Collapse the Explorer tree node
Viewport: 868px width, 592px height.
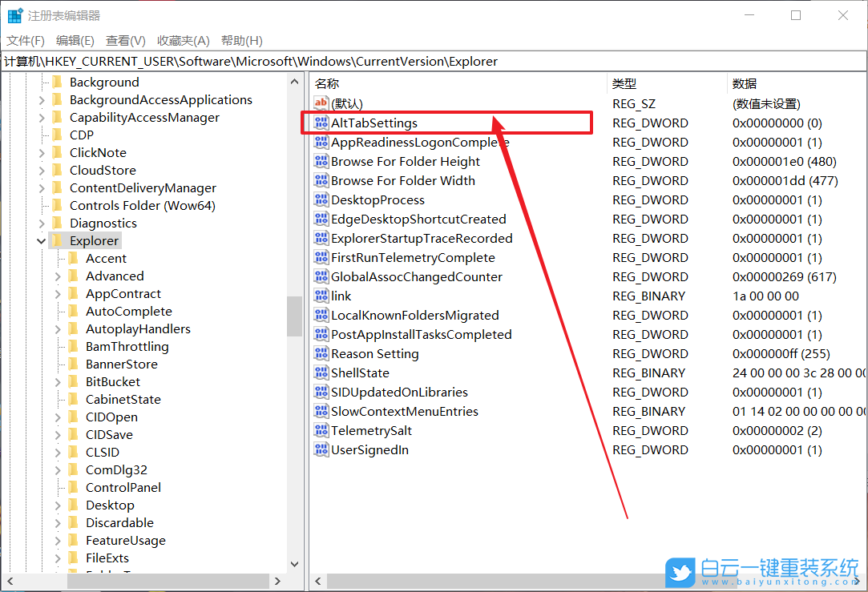(x=42, y=241)
